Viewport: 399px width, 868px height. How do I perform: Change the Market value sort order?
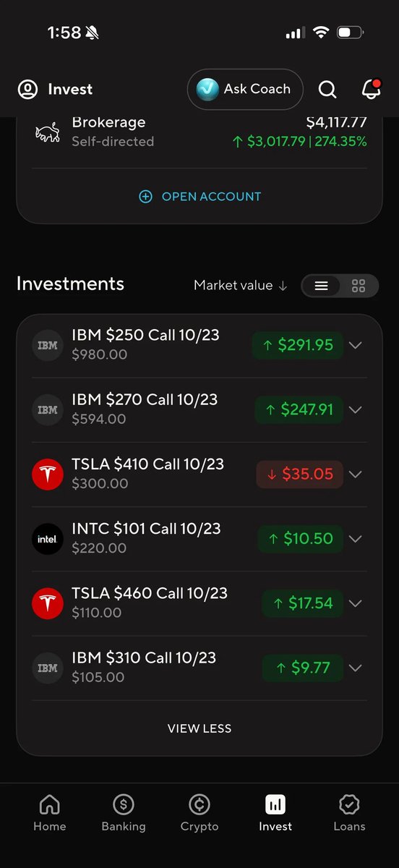click(x=241, y=286)
